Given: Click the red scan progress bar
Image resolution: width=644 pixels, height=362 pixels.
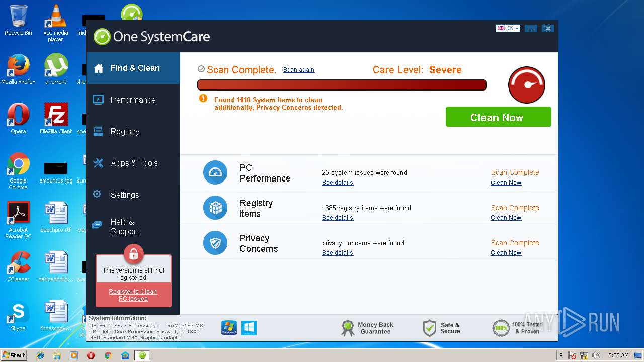Looking at the screenshot, I should [x=342, y=85].
